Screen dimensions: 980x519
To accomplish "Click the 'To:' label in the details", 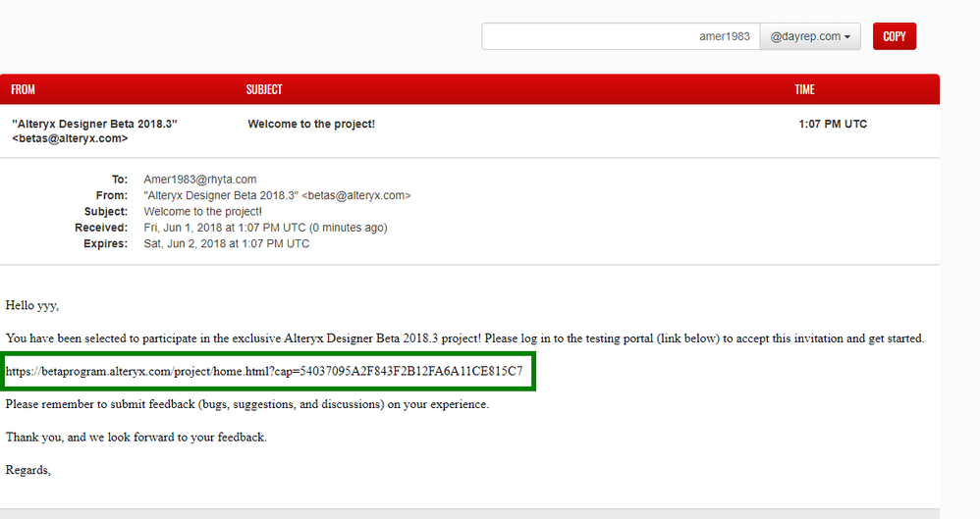I will tap(120, 180).
